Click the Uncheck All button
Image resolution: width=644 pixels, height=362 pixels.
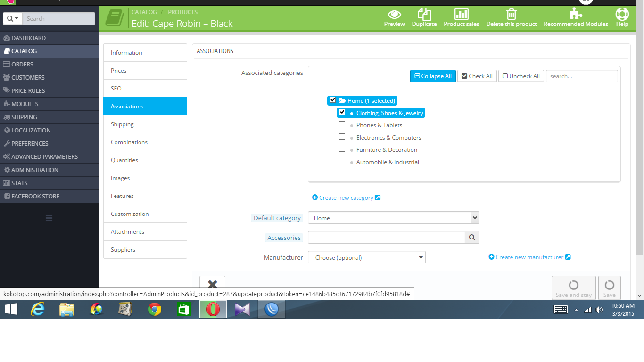point(521,76)
